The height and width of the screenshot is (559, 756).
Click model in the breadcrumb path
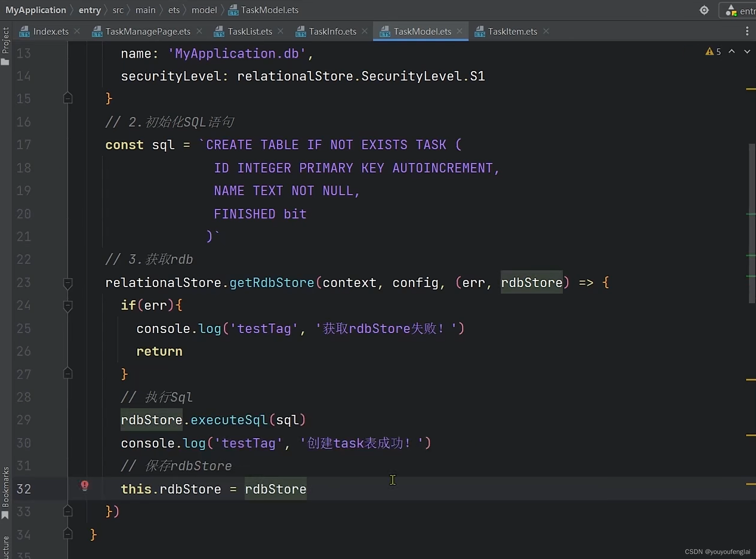click(x=204, y=10)
